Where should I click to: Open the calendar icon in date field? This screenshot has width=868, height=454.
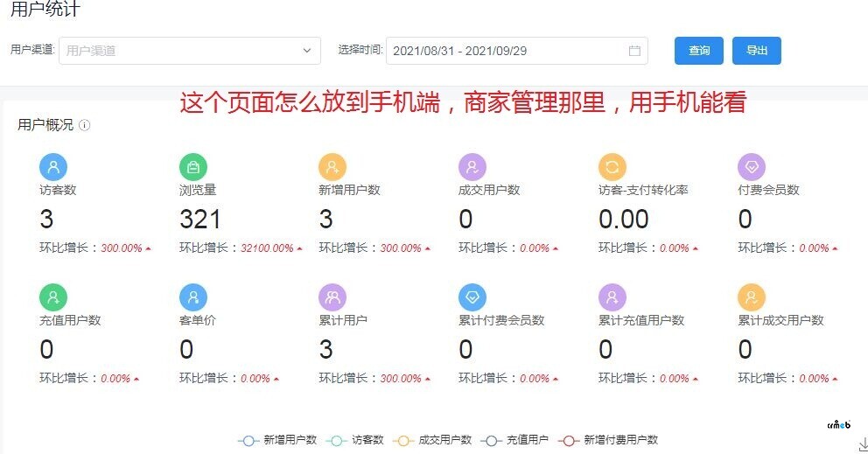click(x=634, y=51)
